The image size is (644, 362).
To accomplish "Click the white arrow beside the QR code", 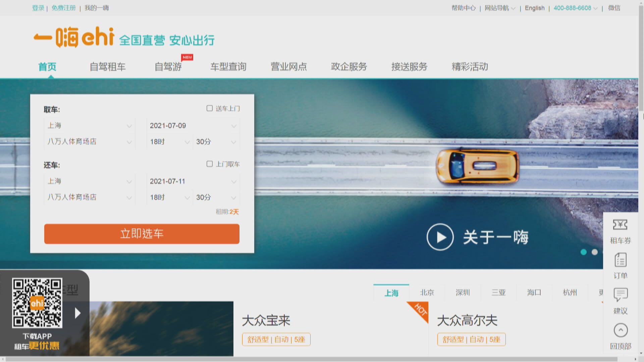I will [x=77, y=313].
